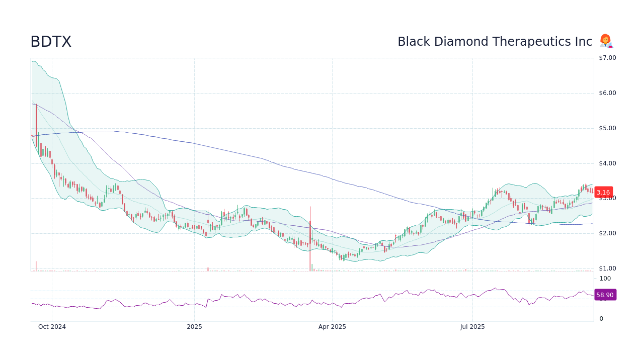Screen dimensions: 644x362
Task: Expand the Apr 2025 axis label
Action: pos(332,326)
